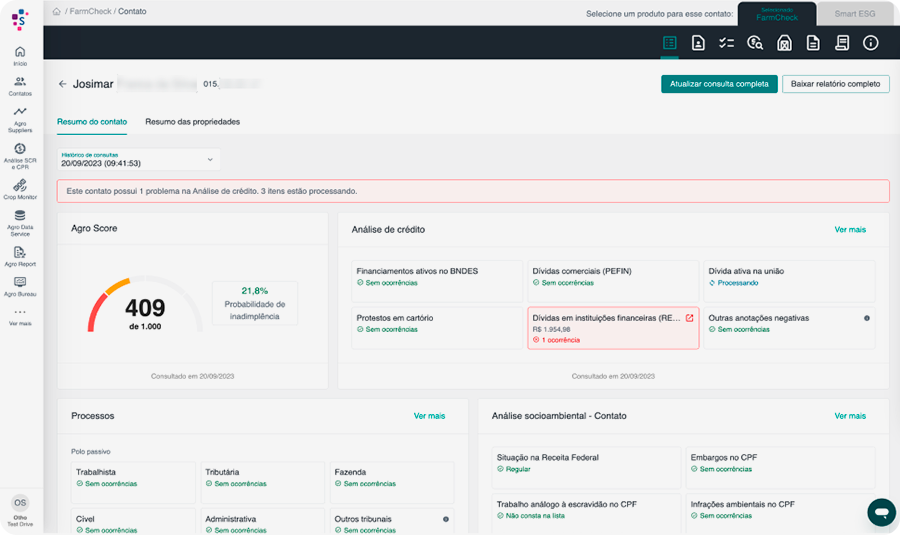Select the Smart ESG product tab
This screenshot has width=900, height=535.
click(x=853, y=14)
